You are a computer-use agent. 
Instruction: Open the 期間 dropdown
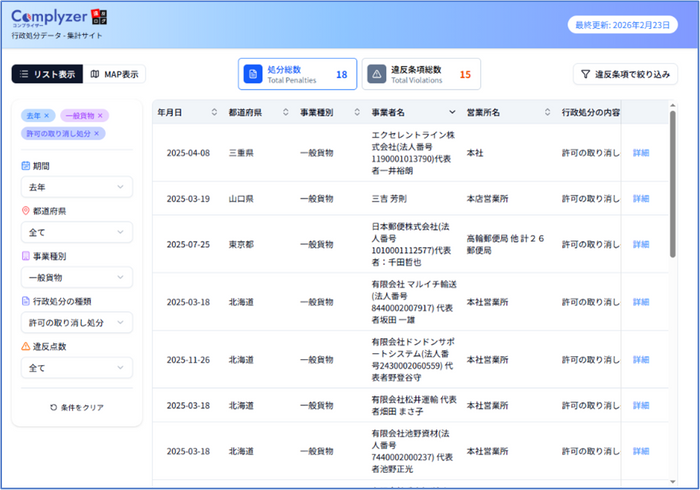point(76,187)
